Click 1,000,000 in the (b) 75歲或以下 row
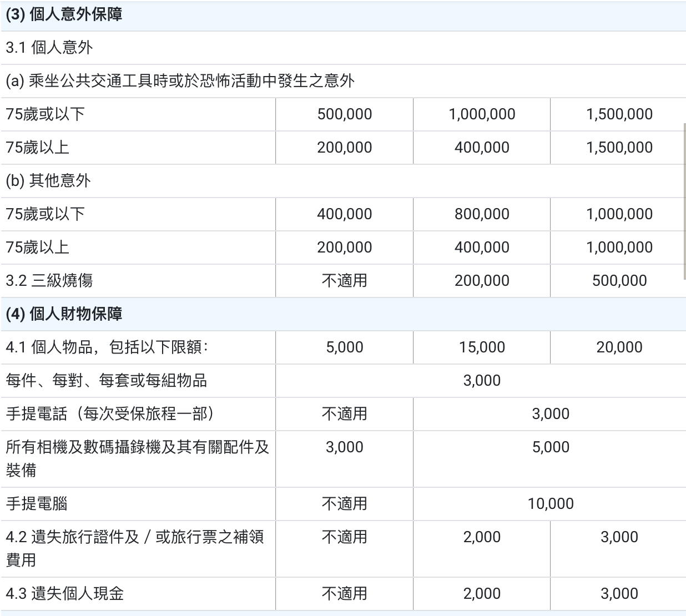Image resolution: width=686 pixels, height=616 pixels. click(x=619, y=214)
